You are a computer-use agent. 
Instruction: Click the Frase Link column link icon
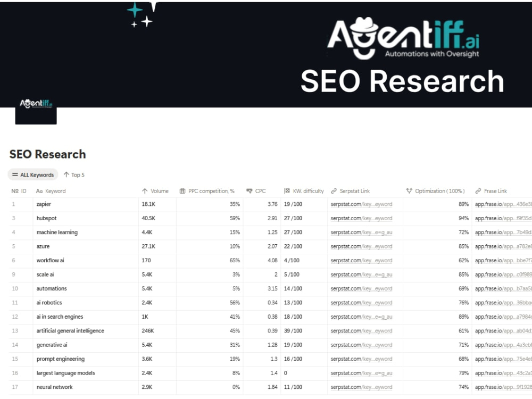tap(478, 191)
